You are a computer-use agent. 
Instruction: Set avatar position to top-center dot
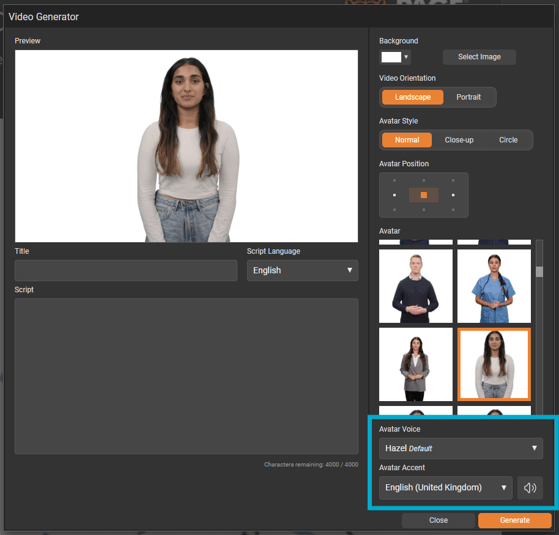pos(424,180)
